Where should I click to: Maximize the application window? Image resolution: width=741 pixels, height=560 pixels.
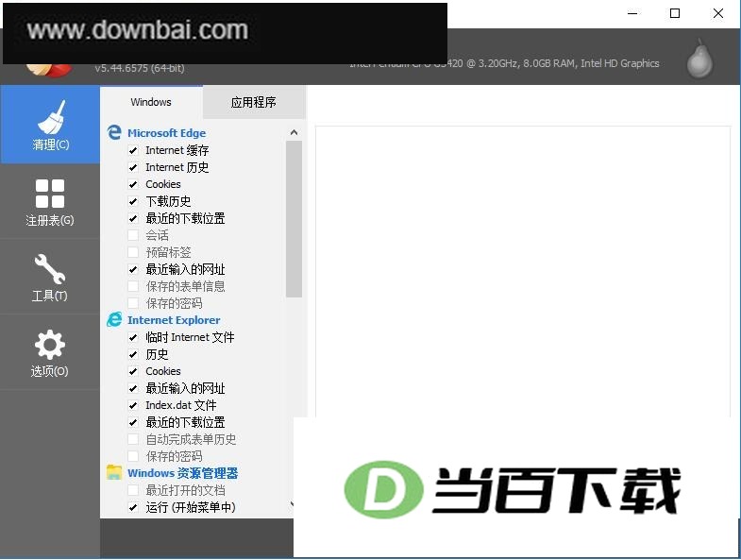(675, 13)
